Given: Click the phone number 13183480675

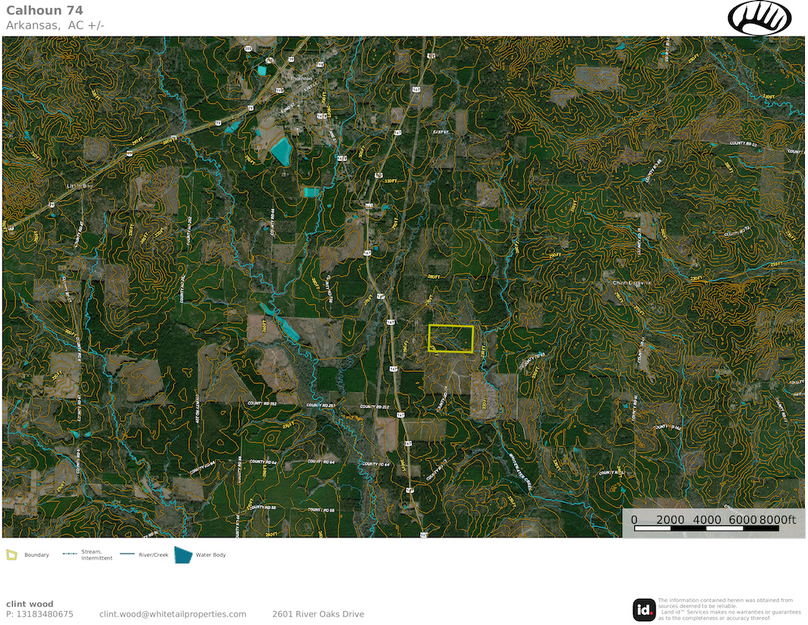Looking at the screenshot, I should (x=39, y=614).
